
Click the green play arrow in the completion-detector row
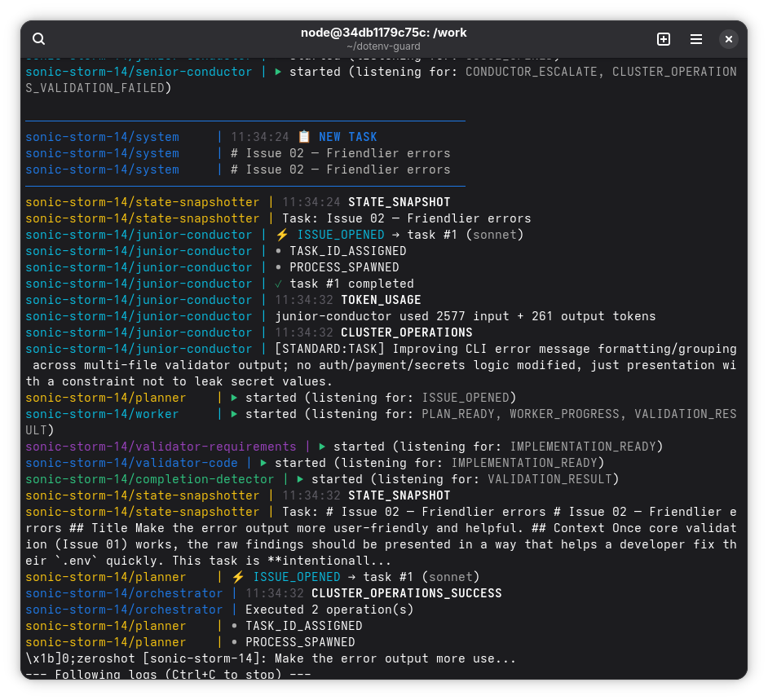(x=300, y=479)
